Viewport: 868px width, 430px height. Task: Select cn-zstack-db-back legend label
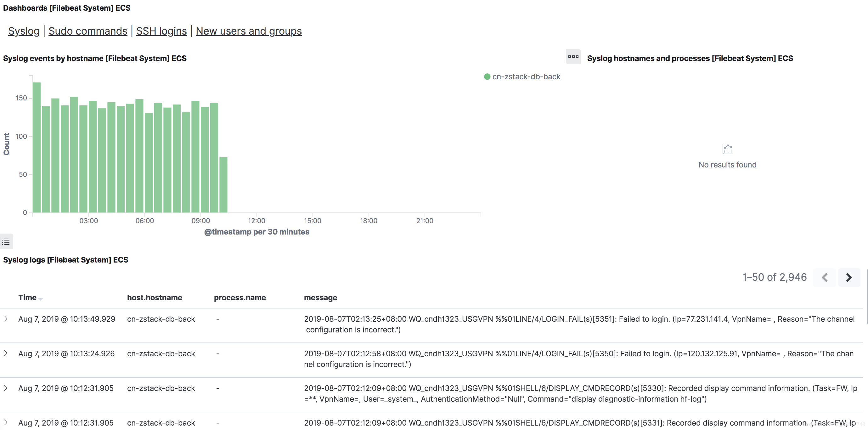[x=526, y=77]
